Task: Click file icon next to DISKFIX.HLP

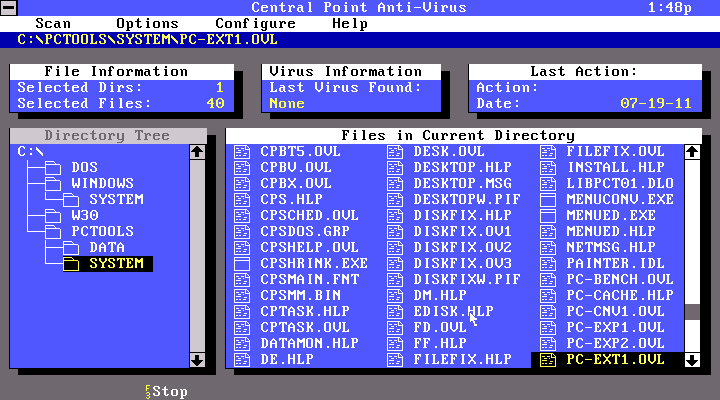Action: click(x=395, y=216)
